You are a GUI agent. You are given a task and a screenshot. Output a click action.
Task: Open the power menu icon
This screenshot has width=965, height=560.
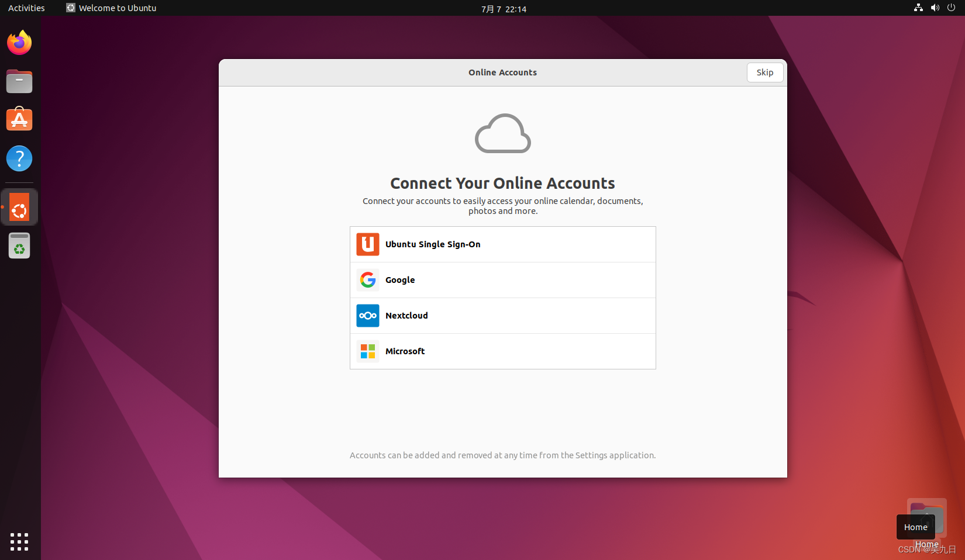pos(952,8)
